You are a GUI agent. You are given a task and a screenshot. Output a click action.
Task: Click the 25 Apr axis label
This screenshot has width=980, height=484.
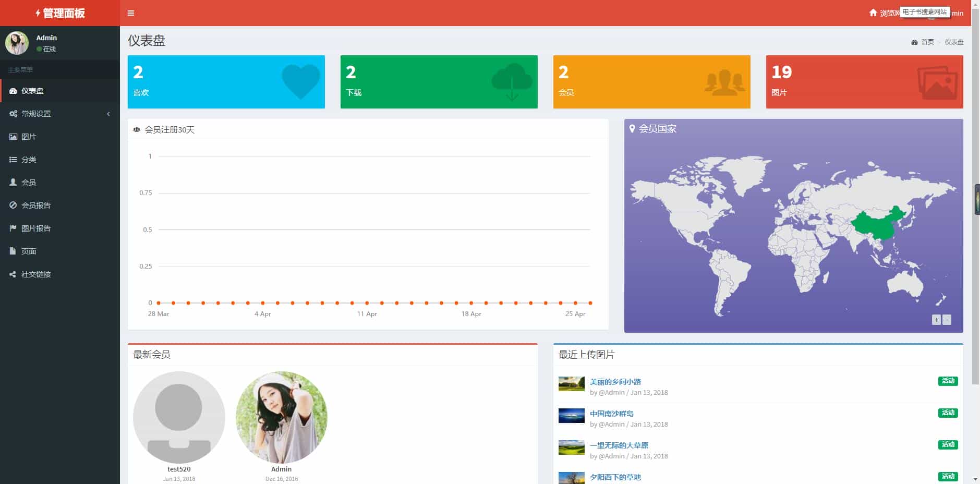[575, 314]
